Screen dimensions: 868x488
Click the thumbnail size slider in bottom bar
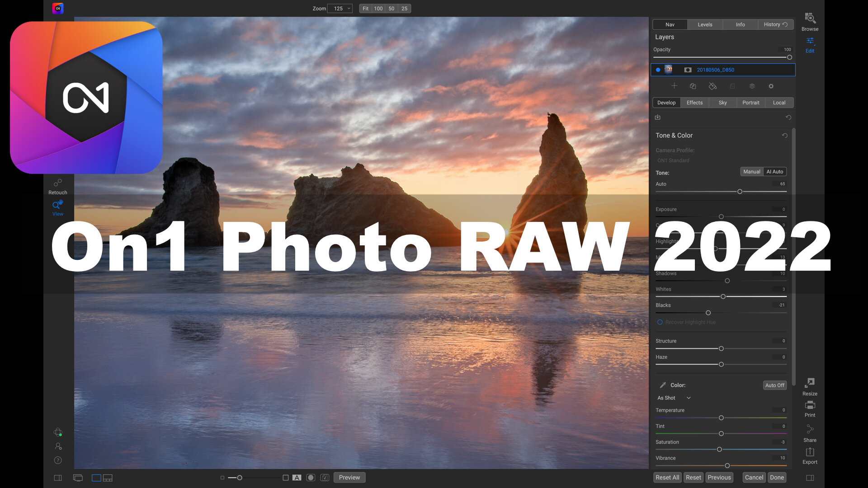[x=255, y=478]
